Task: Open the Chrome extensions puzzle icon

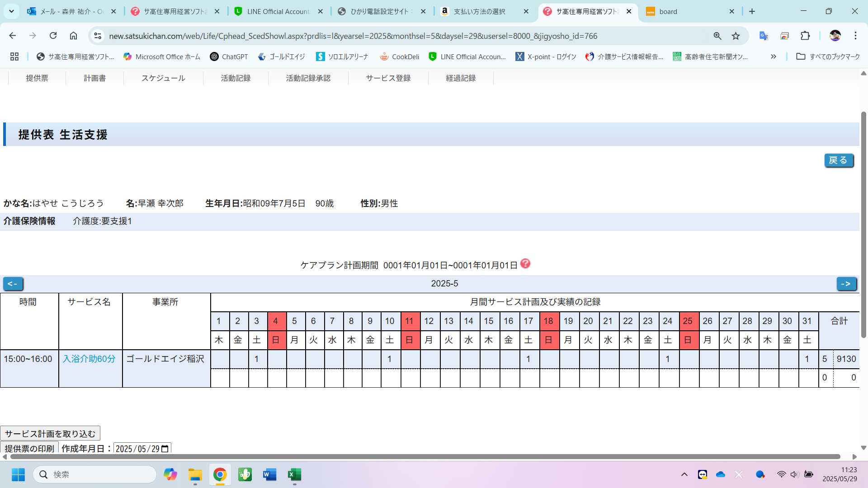Action: point(805,36)
